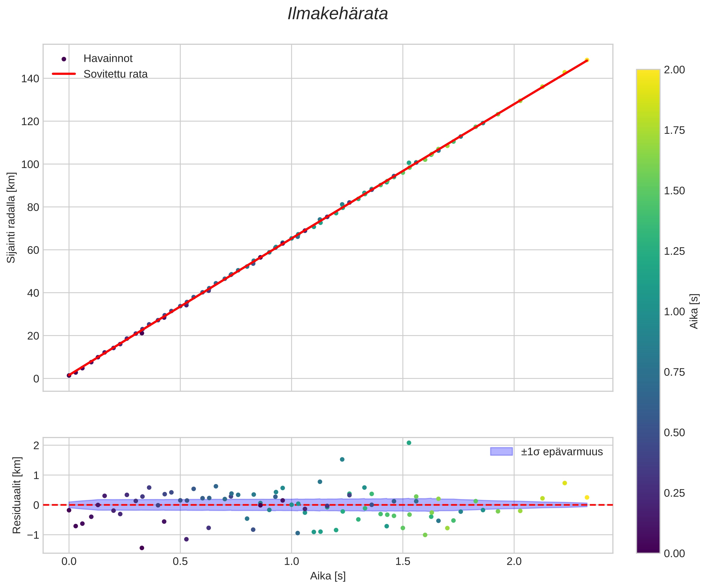The height and width of the screenshot is (588, 706).
Task: Click the ±1σ epävarmuus legend text
Action: click(562, 452)
